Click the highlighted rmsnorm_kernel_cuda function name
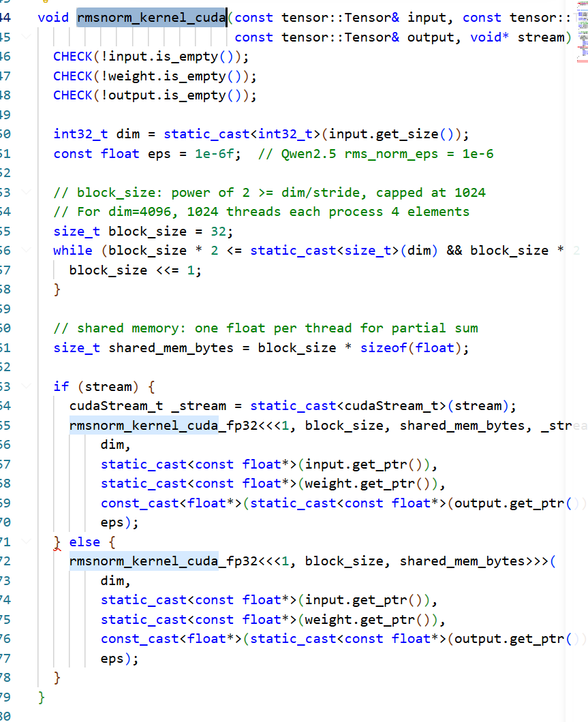Image resolution: width=588 pixels, height=722 pixels. 151,18
